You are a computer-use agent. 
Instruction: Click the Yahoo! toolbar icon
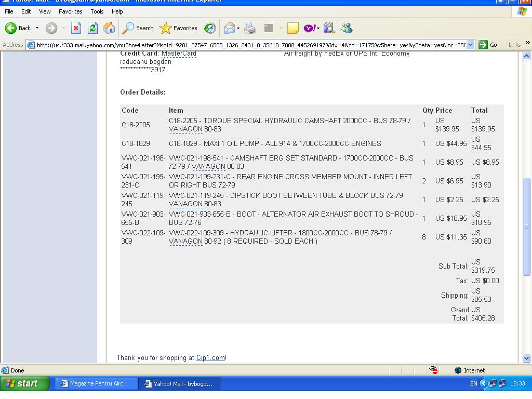pyautogui.click(x=310, y=28)
